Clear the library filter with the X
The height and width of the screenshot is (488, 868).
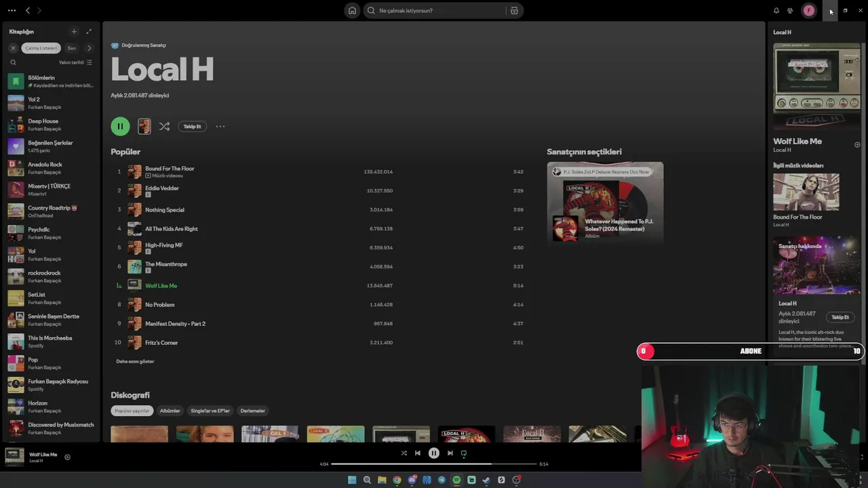coord(13,48)
